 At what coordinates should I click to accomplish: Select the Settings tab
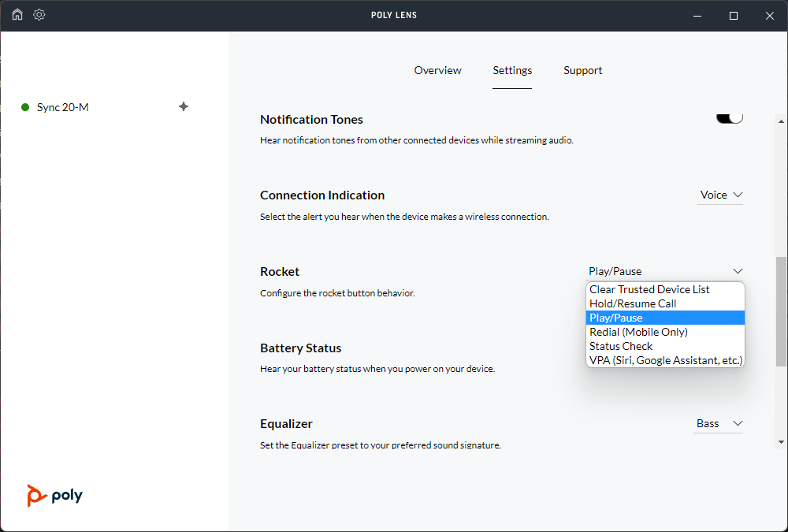pyautogui.click(x=512, y=70)
